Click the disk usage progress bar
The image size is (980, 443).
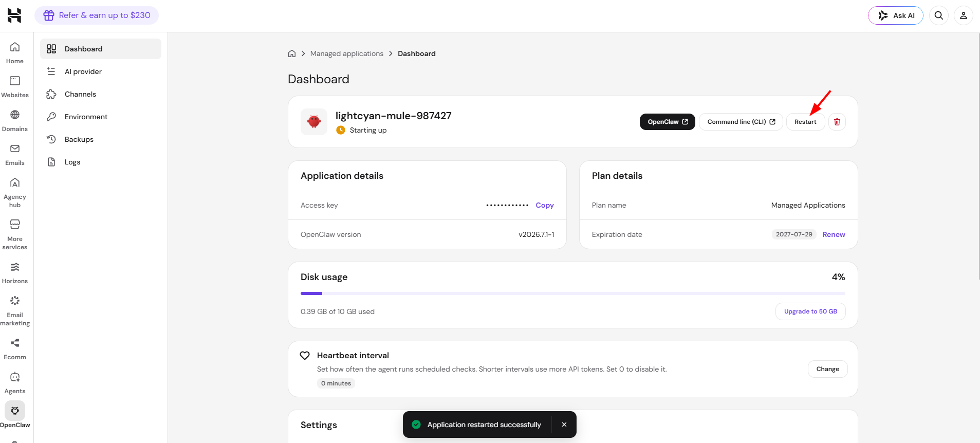click(573, 293)
